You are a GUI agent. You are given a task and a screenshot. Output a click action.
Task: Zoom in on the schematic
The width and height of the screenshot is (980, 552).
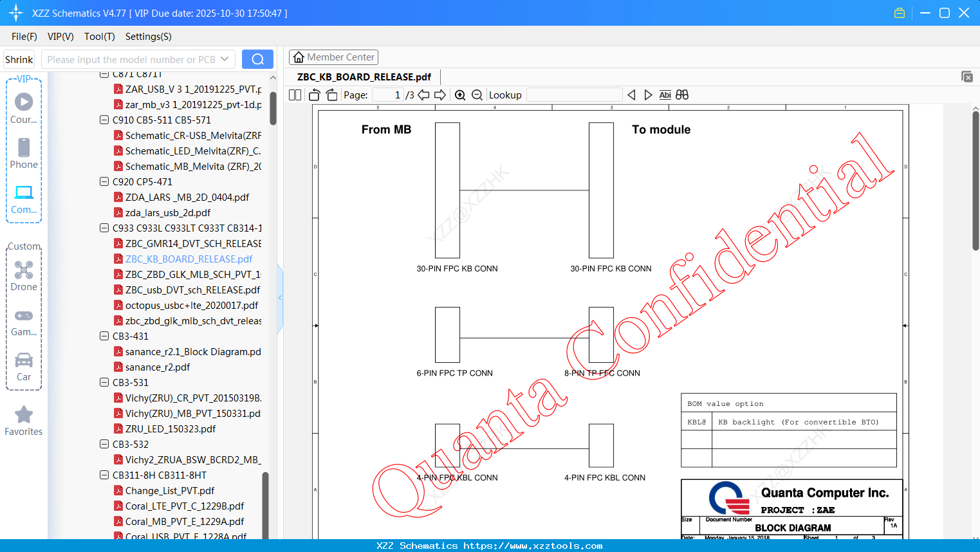[460, 95]
